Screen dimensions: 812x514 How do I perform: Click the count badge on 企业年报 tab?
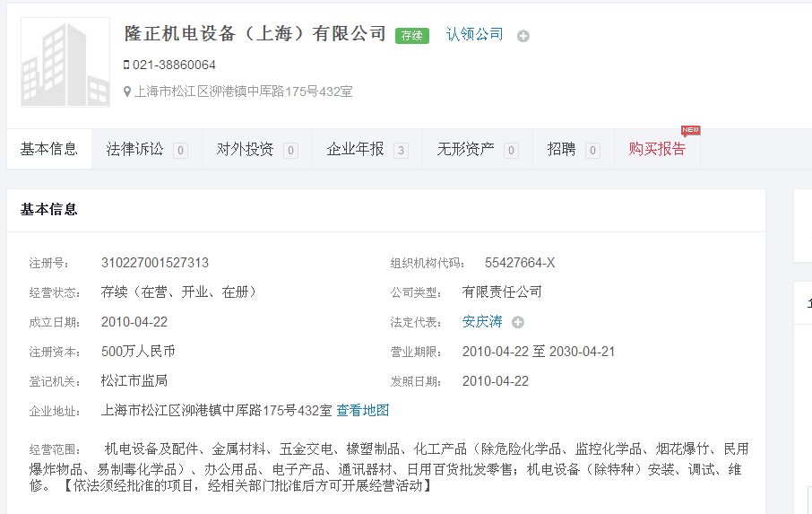(401, 151)
